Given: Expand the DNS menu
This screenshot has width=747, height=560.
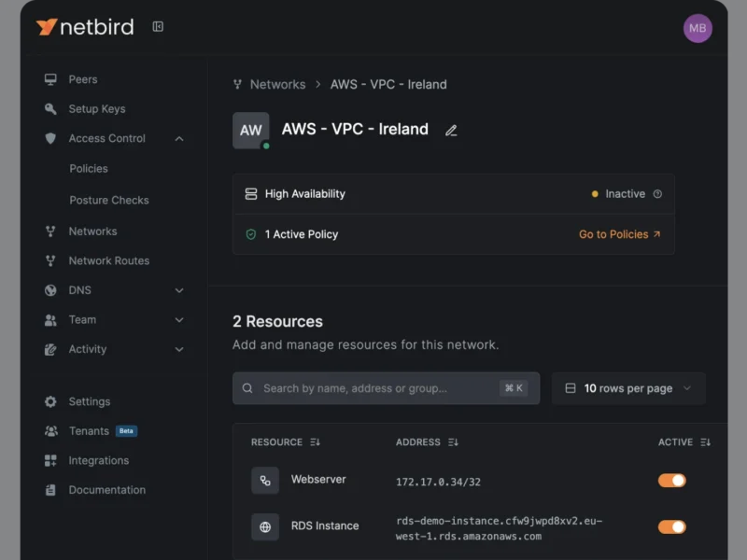Looking at the screenshot, I should click(179, 290).
